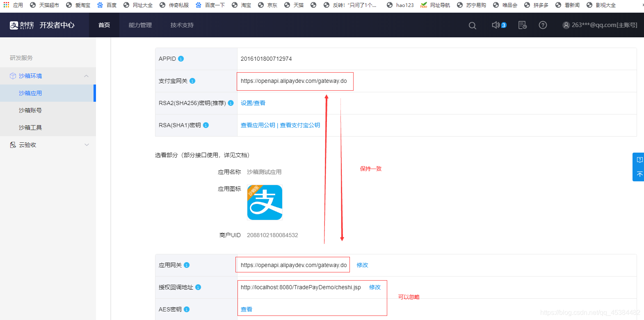
Task: Open the 网址导航 hao bookmark
Action: click(435, 5)
